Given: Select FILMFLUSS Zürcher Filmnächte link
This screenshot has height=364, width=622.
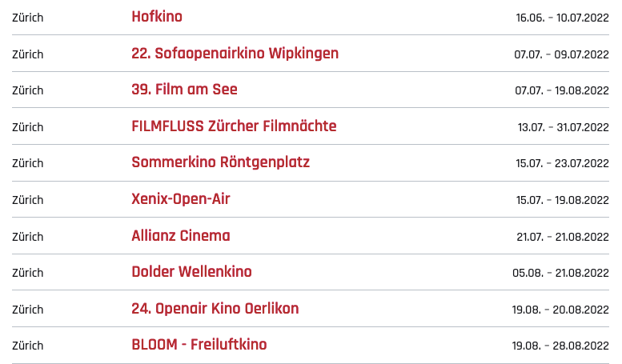Looking at the screenshot, I should pyautogui.click(x=234, y=126).
